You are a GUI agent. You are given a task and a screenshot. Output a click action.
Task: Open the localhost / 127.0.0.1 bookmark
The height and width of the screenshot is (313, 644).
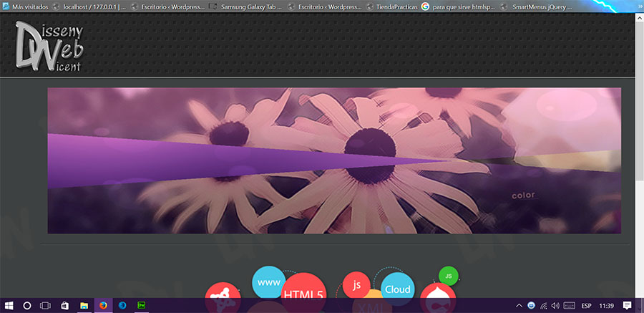pos(89,6)
